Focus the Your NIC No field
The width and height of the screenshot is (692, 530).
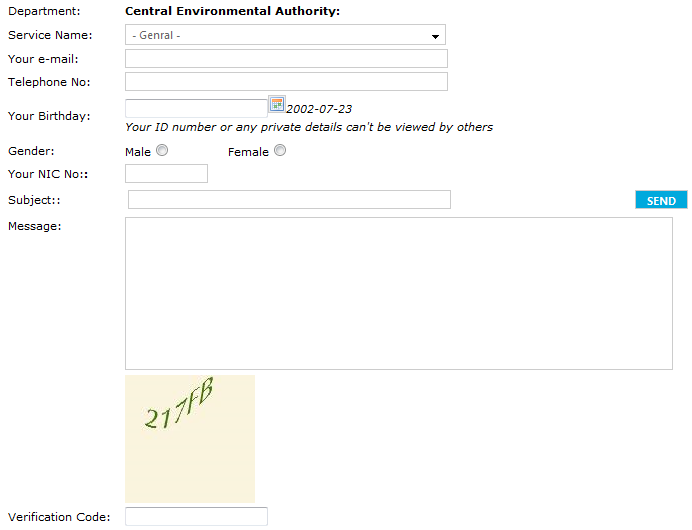(x=166, y=173)
